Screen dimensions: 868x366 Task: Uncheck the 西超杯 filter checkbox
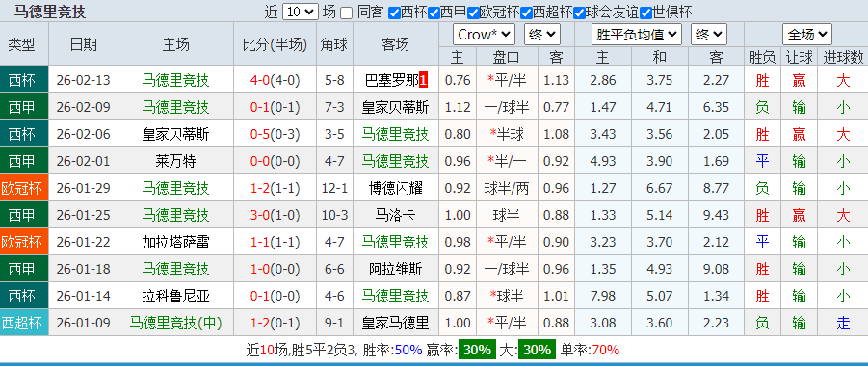[x=526, y=13]
